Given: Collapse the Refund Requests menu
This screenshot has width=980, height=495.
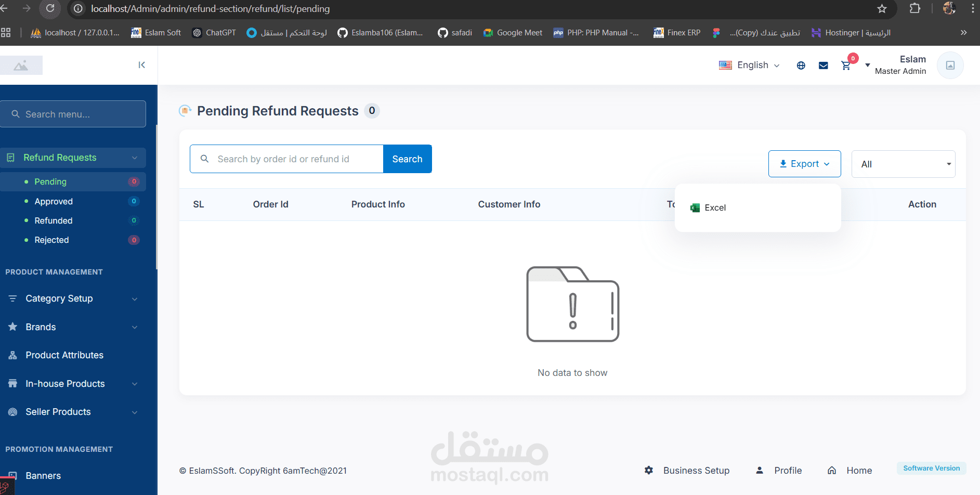Looking at the screenshot, I should coord(73,158).
